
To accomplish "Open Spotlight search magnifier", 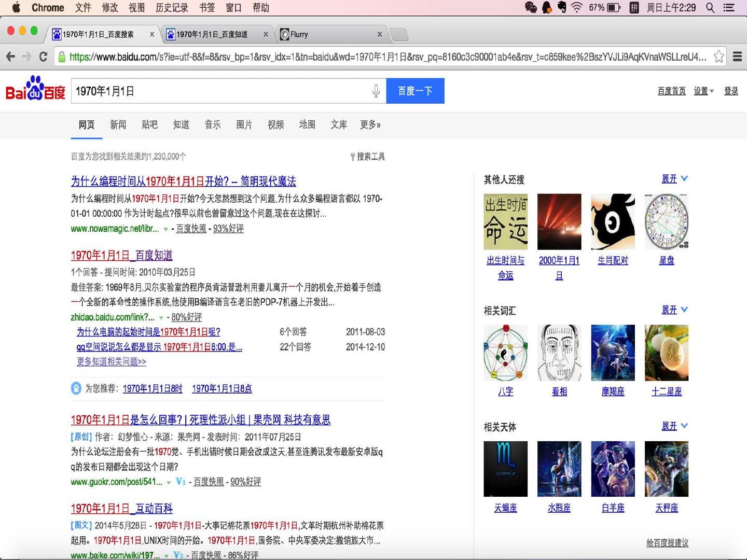I will tap(710, 7).
